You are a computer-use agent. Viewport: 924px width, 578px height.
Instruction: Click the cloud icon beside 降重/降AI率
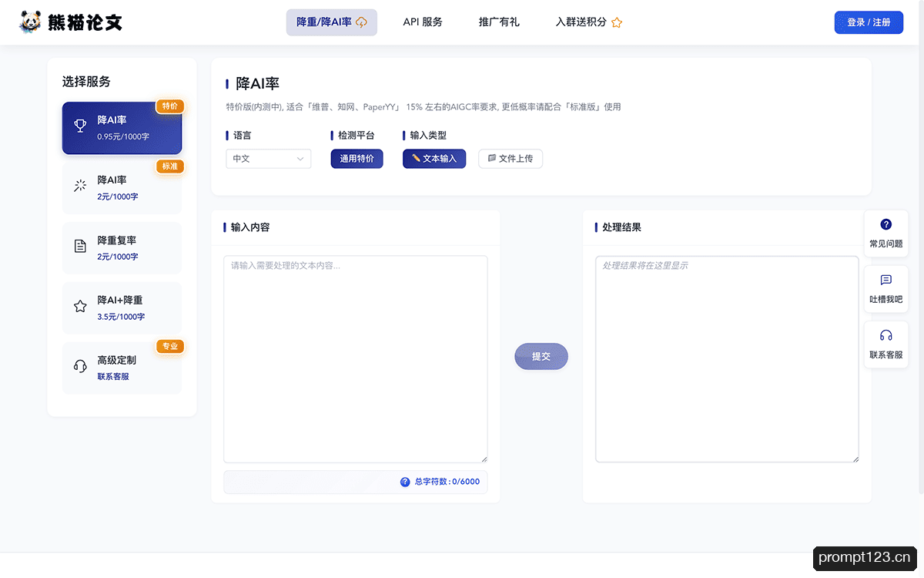click(x=361, y=23)
